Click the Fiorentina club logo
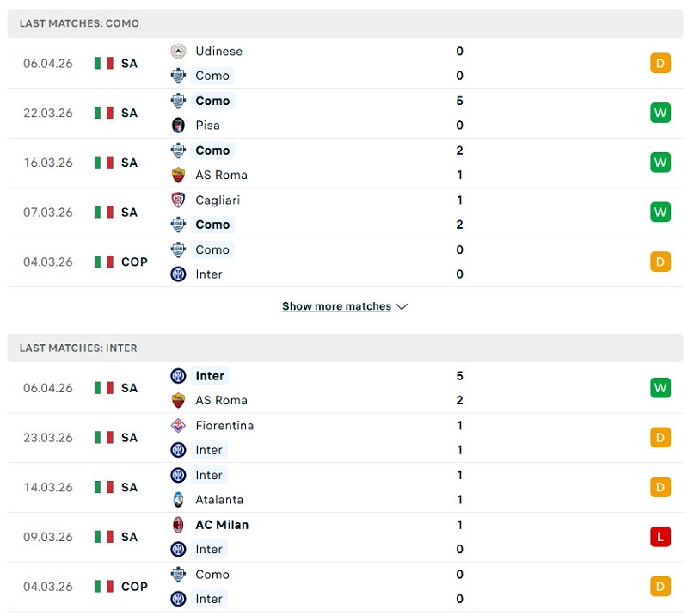 click(178, 425)
